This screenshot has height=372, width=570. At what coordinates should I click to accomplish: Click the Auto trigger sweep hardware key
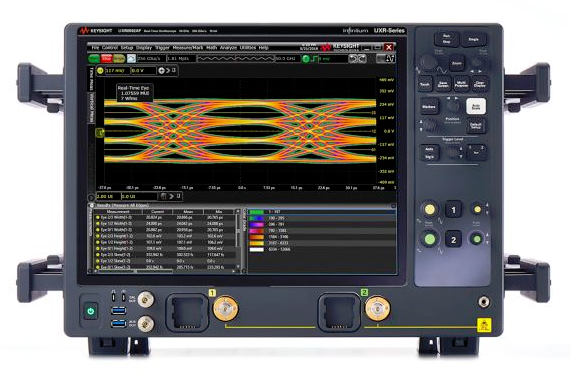click(429, 152)
